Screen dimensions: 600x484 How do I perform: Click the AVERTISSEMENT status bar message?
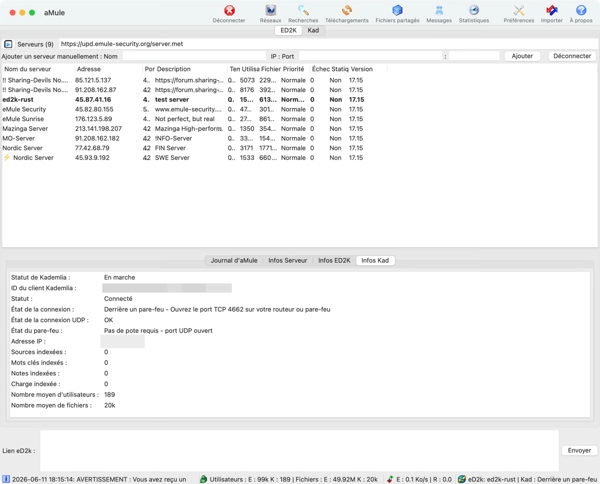pyautogui.click(x=99, y=479)
